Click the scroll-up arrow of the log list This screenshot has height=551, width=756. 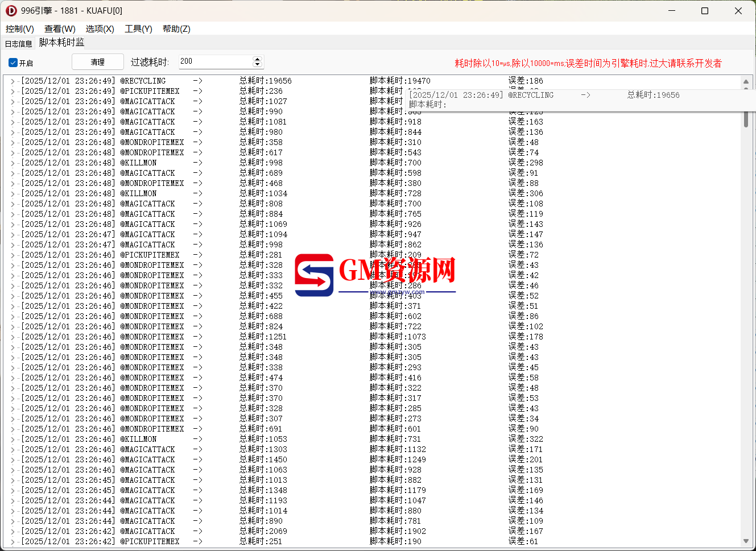click(746, 82)
